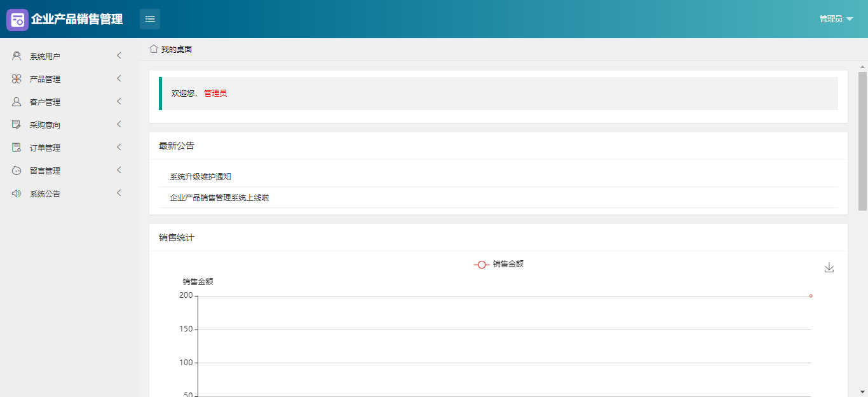Screen dimensions: 868x397
Task: Click the 销售统计 section heading
Action: [x=177, y=237]
